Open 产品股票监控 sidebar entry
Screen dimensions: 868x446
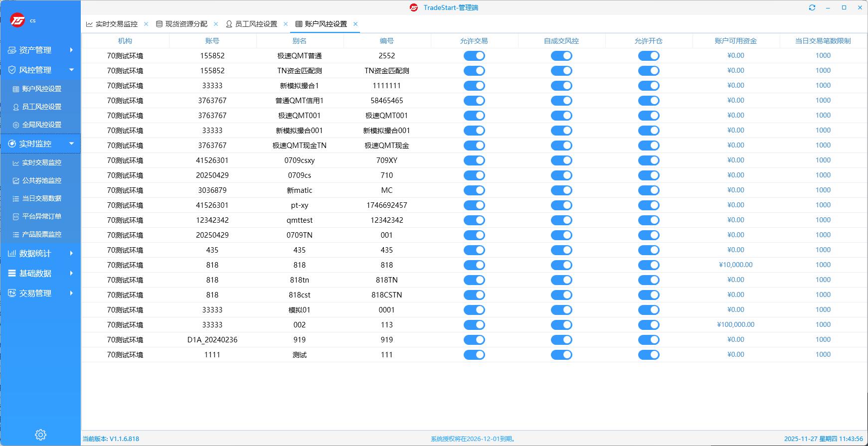41,234
